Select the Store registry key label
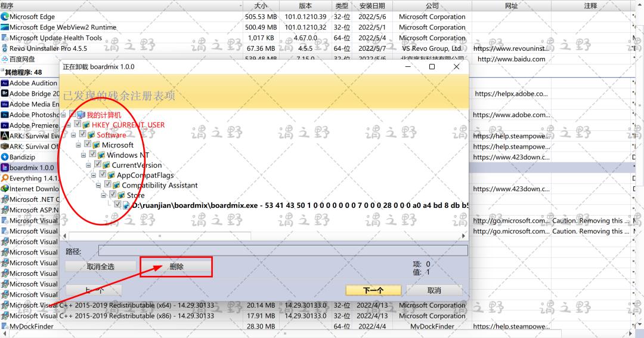Viewport: 644px width, 338px height. (x=135, y=195)
